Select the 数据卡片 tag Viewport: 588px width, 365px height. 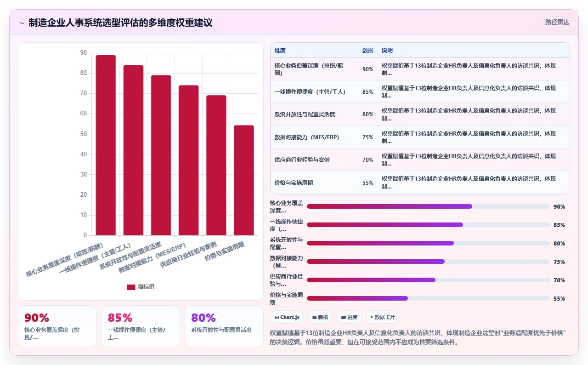click(x=383, y=317)
